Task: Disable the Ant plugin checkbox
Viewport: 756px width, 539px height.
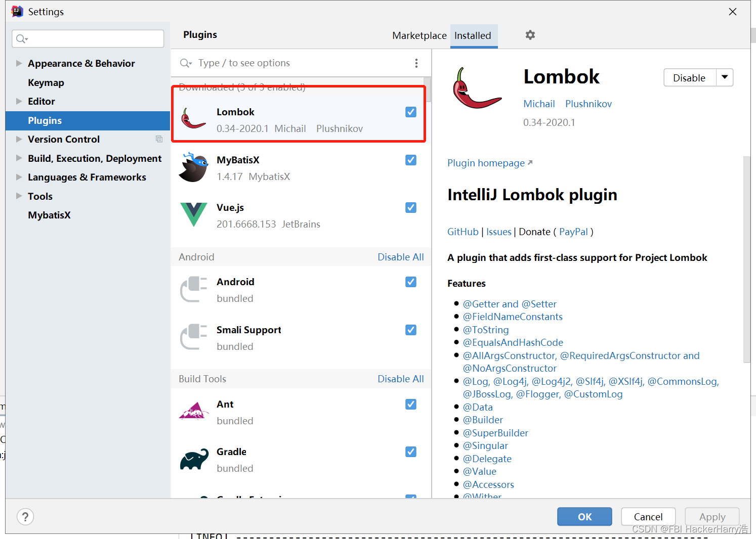Action: click(x=411, y=404)
